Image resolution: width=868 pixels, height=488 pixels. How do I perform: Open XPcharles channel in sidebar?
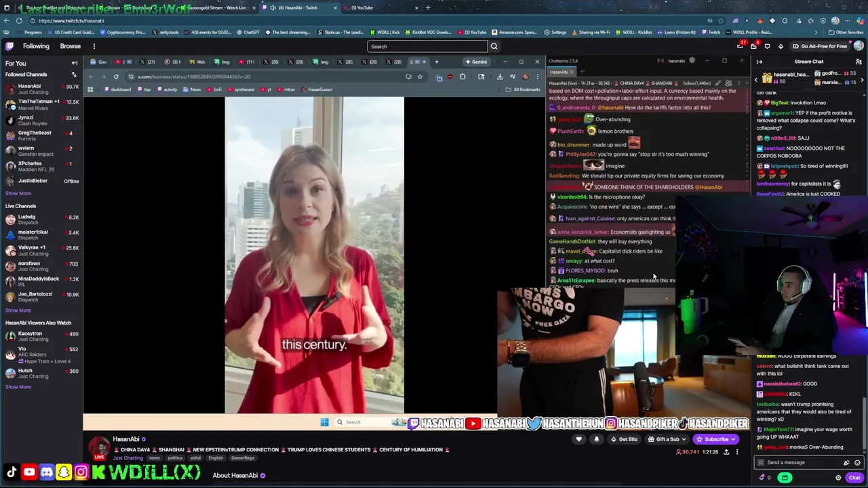pos(42,166)
